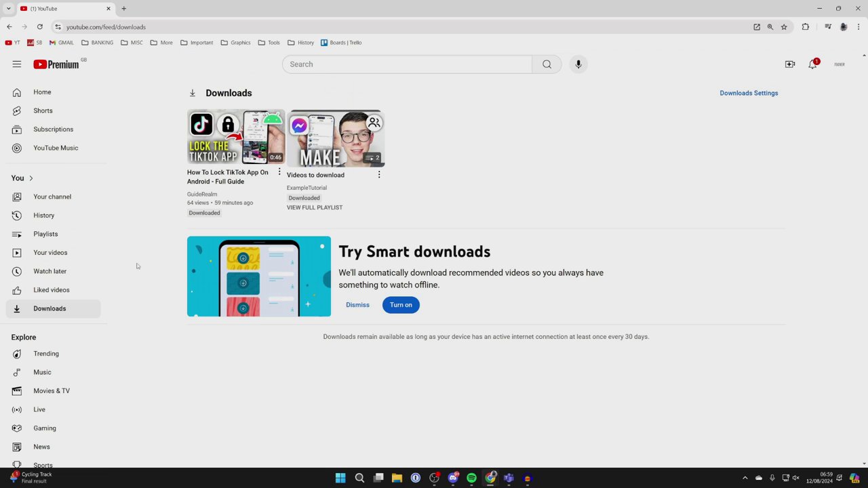This screenshot has height=488, width=868.
Task: Open the How To Lock TikTok video thumbnail
Action: click(x=236, y=138)
